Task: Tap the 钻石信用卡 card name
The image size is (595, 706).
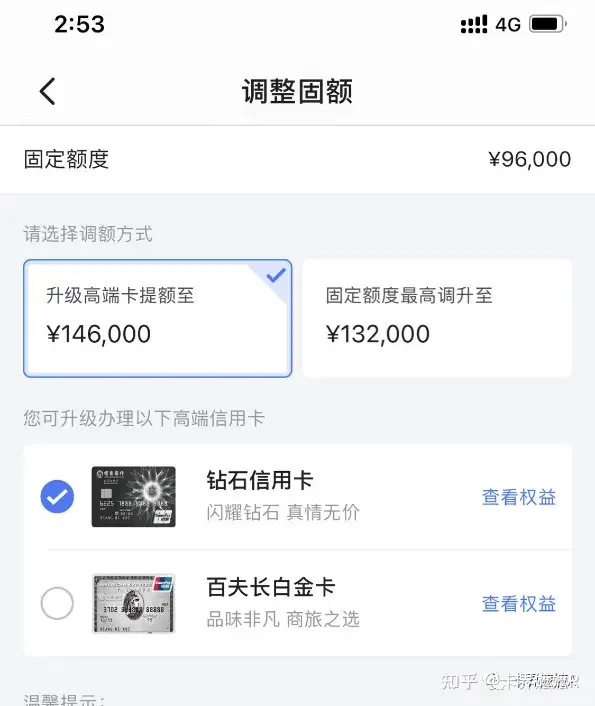Action: [260, 480]
